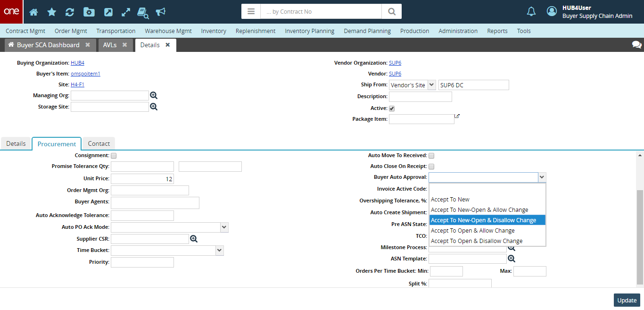Open the chat bubbles icon
The height and width of the screenshot is (310, 644).
pos(636,45)
